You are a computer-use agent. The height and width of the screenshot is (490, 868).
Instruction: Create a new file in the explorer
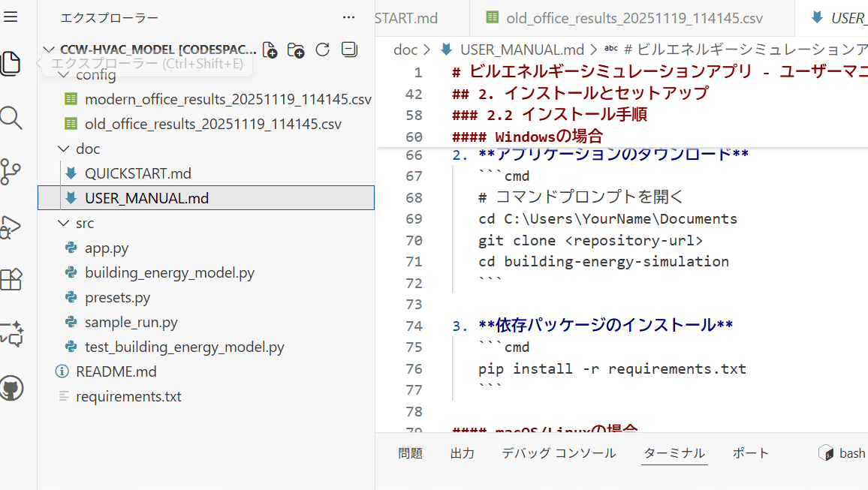tap(269, 50)
